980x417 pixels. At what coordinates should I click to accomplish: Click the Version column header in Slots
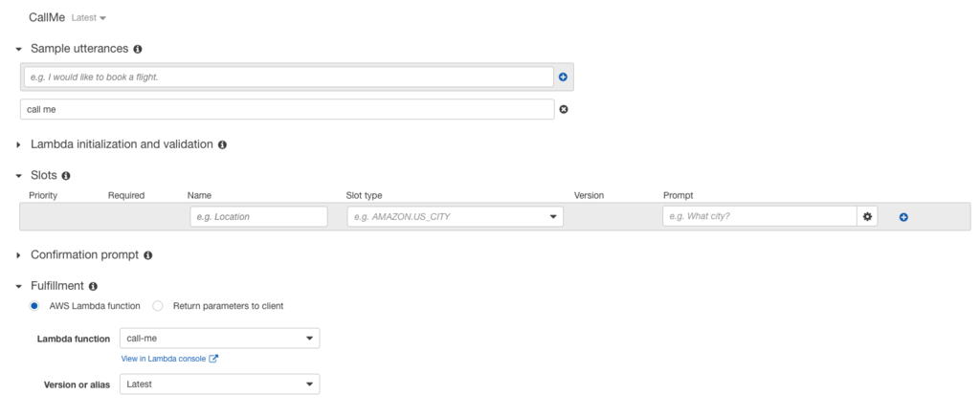click(x=589, y=195)
